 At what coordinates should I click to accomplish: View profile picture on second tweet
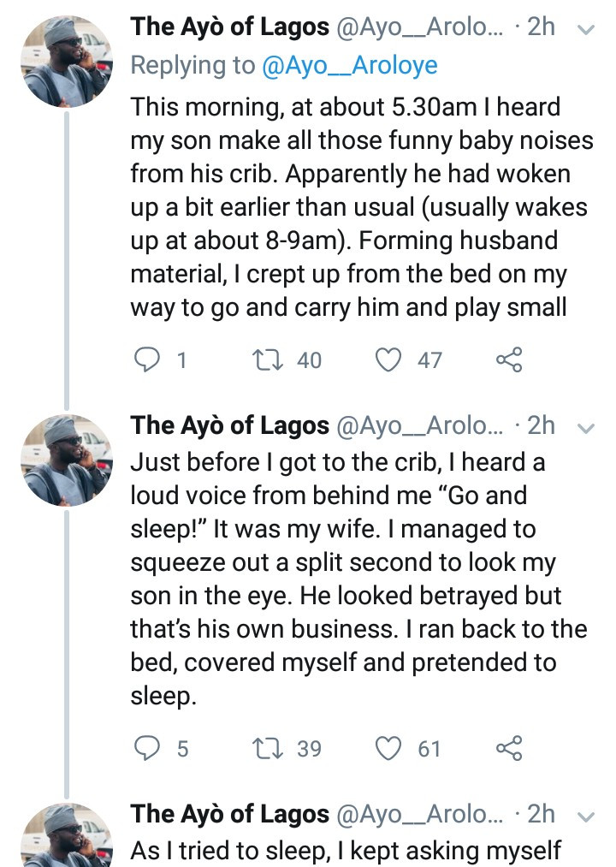pos(67,460)
